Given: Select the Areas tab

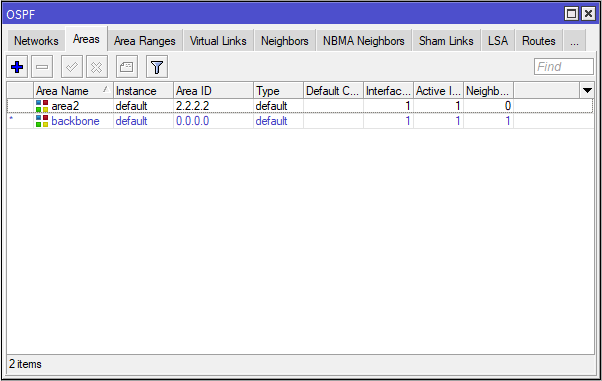Looking at the screenshot, I should click(86, 39).
